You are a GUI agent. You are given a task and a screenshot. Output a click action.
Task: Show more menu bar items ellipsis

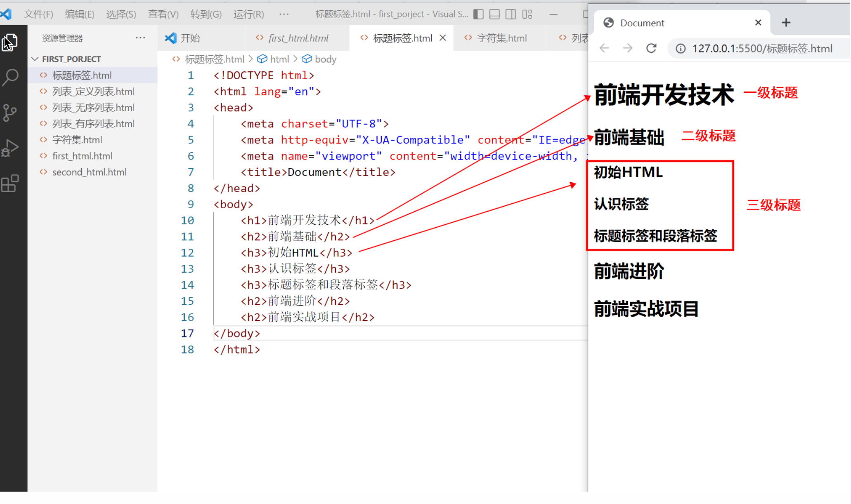pyautogui.click(x=284, y=14)
